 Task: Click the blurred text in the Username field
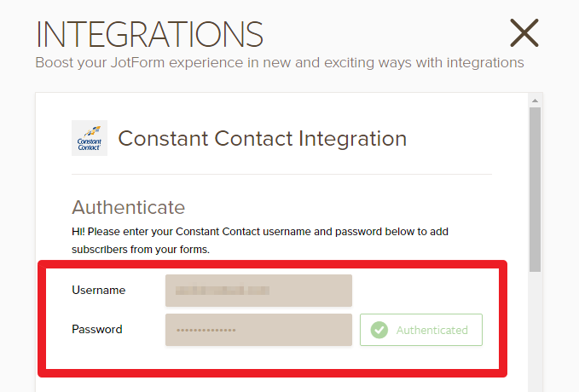pos(222,291)
